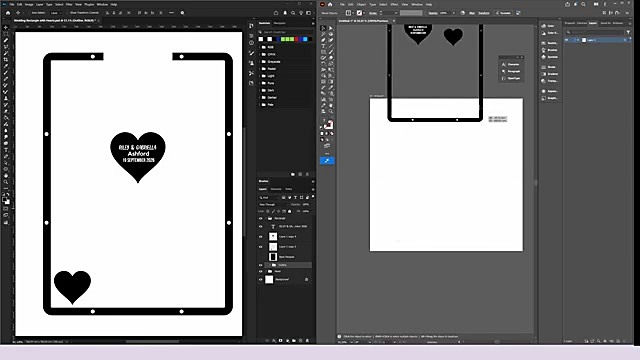Viewport: 640px width, 360px height.
Task: Hide Layer 1 copy 4 in Photoshop
Action: pos(261,236)
